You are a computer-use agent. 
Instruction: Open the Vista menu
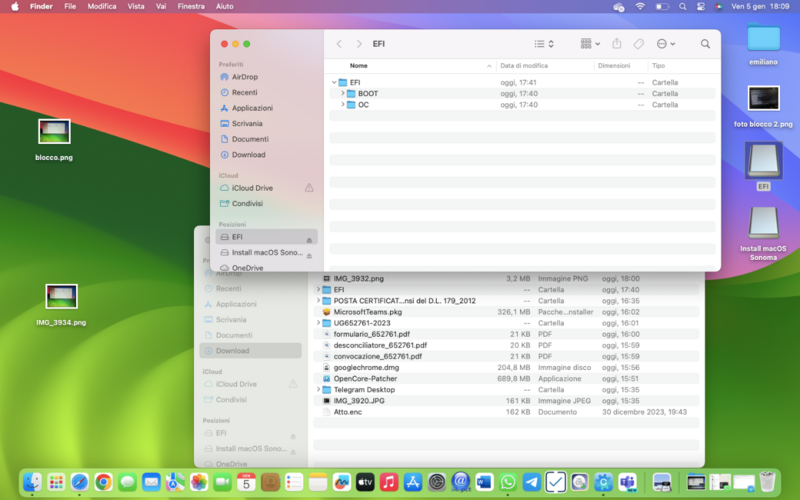click(x=136, y=7)
